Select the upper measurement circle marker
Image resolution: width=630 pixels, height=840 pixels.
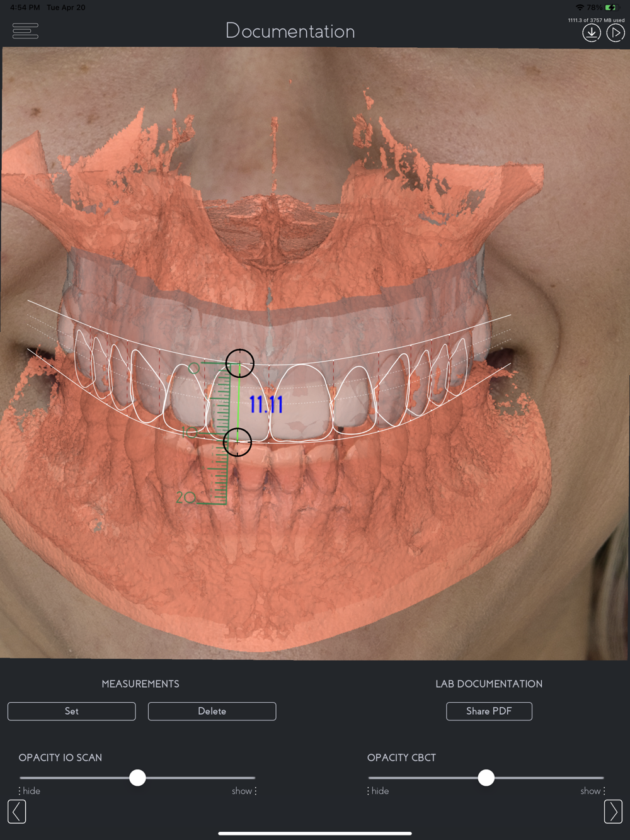pos(239,363)
